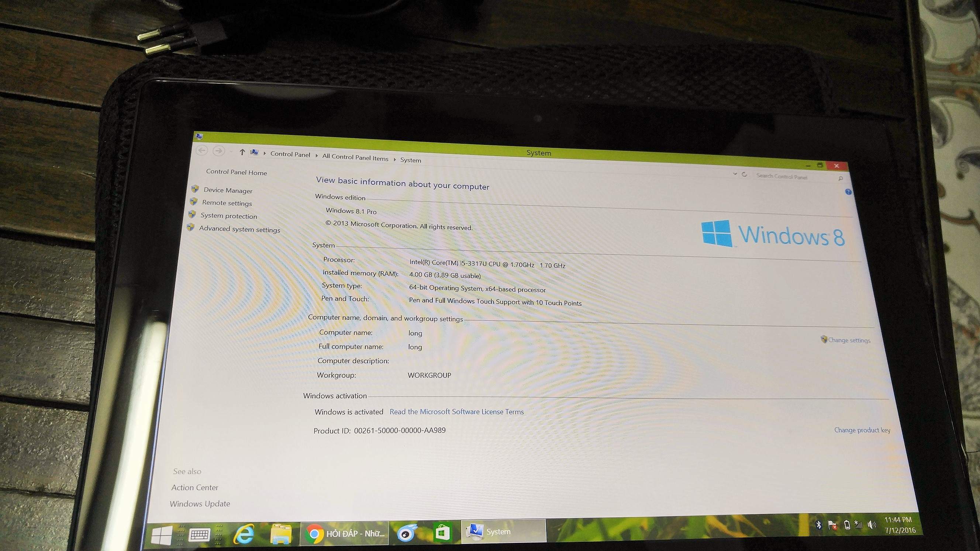The width and height of the screenshot is (980, 551).
Task: Click System protection in left pane
Action: click(x=229, y=216)
